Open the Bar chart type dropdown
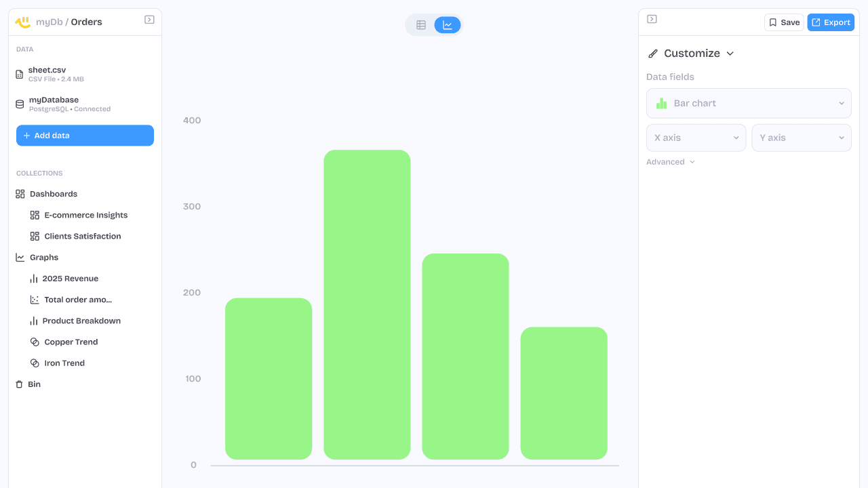This screenshot has width=868, height=488. coord(749,104)
